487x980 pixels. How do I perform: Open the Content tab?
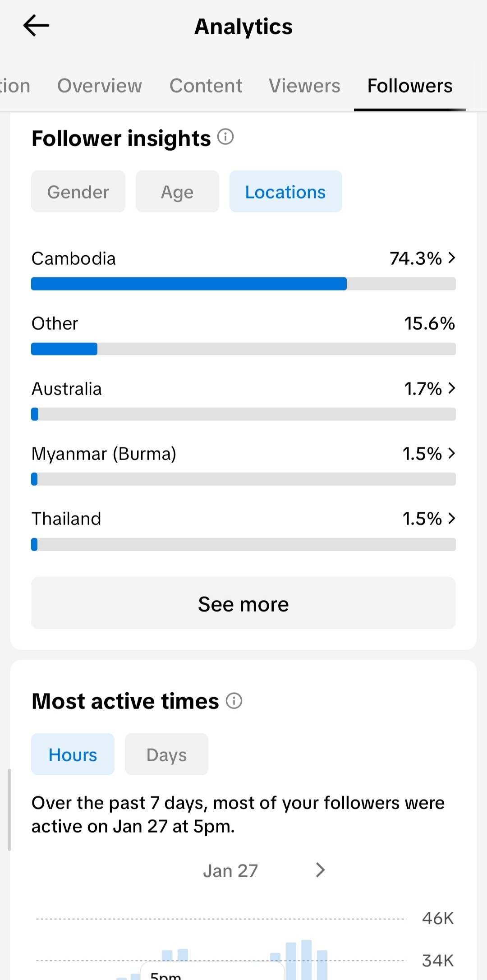[x=206, y=86]
